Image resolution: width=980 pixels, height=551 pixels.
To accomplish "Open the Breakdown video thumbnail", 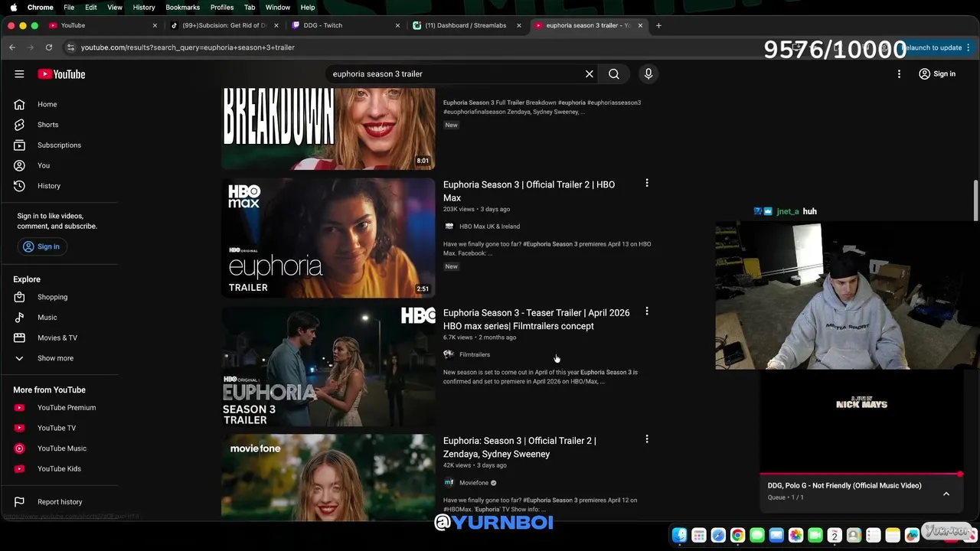I will 328,129.
